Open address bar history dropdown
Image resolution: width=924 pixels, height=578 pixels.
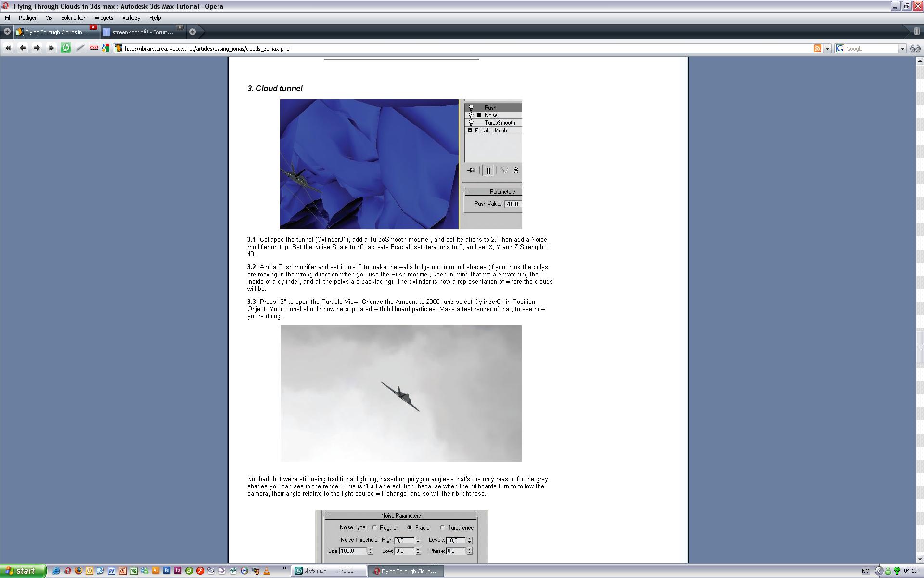pos(827,49)
